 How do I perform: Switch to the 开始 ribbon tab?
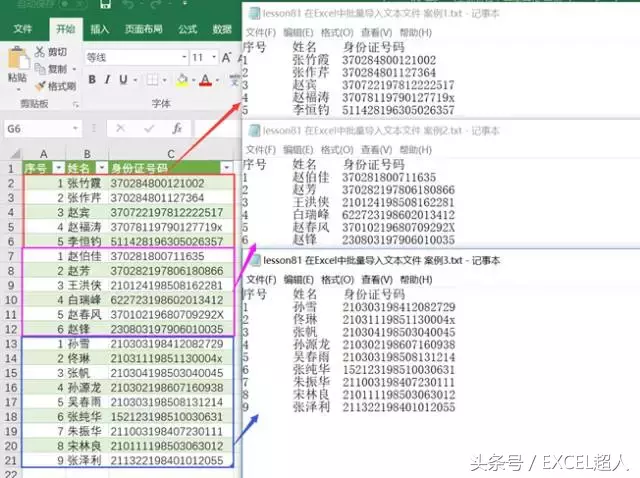point(65,29)
